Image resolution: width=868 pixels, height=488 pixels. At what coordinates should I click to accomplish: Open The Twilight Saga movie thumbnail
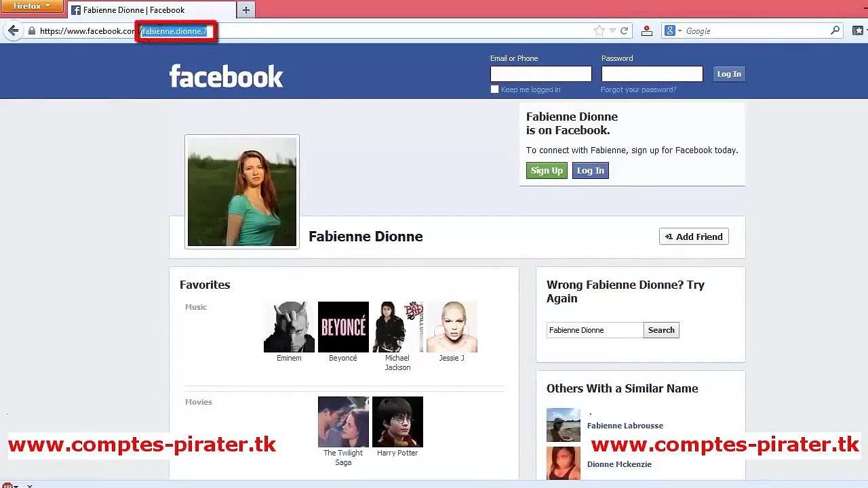click(343, 422)
